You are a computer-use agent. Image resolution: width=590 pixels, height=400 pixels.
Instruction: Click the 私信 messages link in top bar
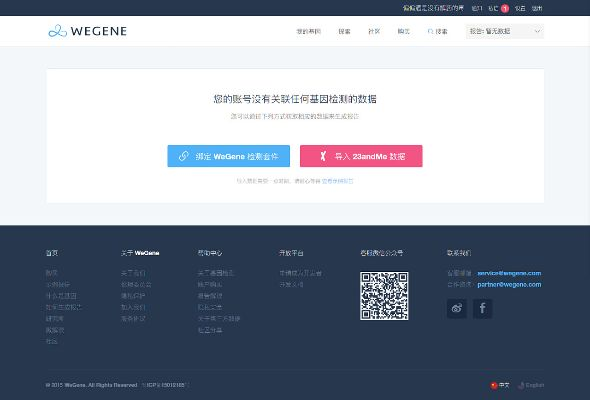(x=493, y=8)
